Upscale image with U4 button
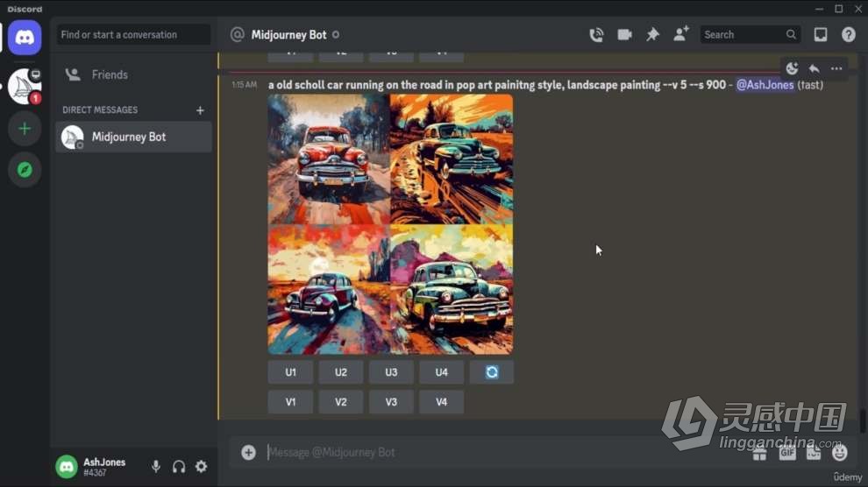The width and height of the screenshot is (868, 487). pos(442,372)
